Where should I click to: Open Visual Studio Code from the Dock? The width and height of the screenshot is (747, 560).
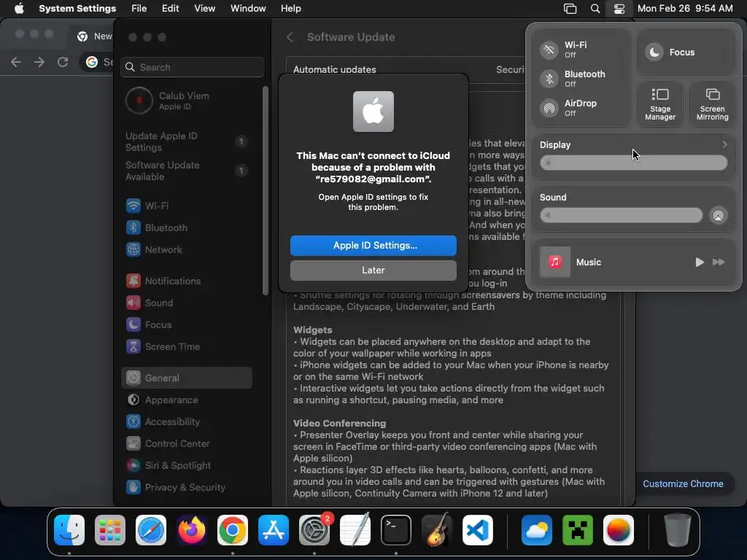(478, 530)
